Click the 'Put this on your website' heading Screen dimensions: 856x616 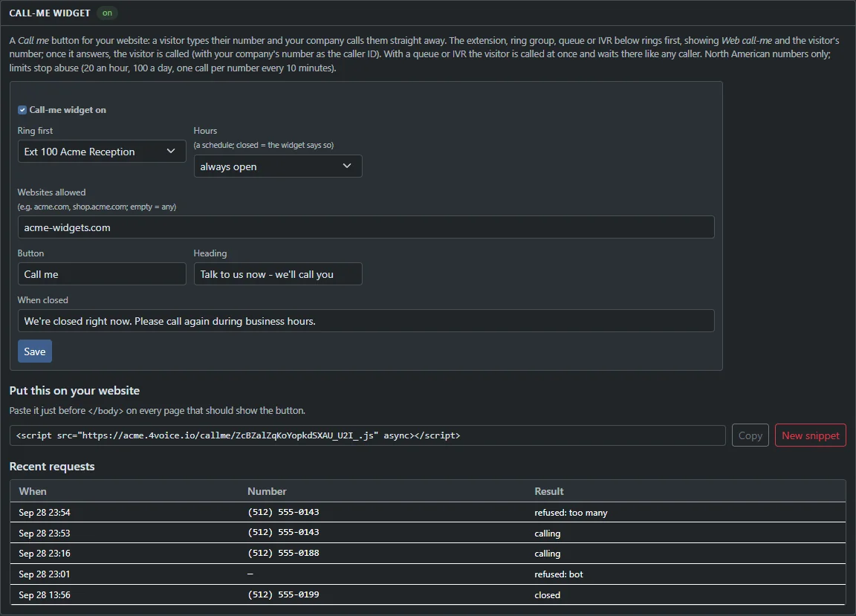point(74,390)
